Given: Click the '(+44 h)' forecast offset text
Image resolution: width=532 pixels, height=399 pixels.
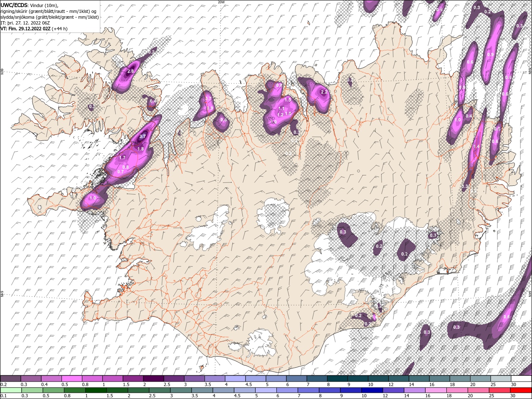Looking at the screenshot, I should coord(60,29).
